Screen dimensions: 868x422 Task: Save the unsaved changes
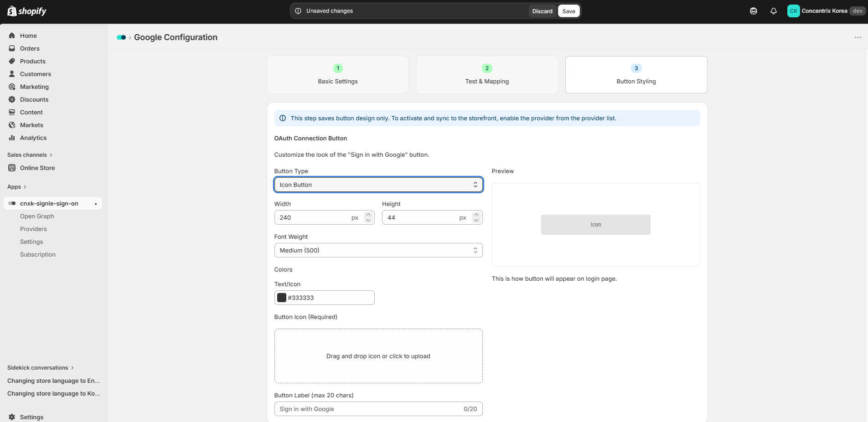pos(569,11)
